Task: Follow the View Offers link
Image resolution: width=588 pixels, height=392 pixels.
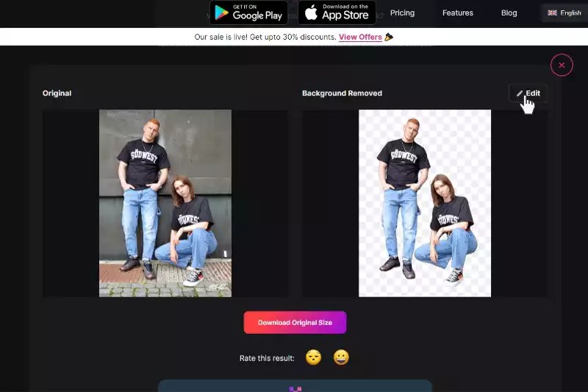Action: (360, 37)
